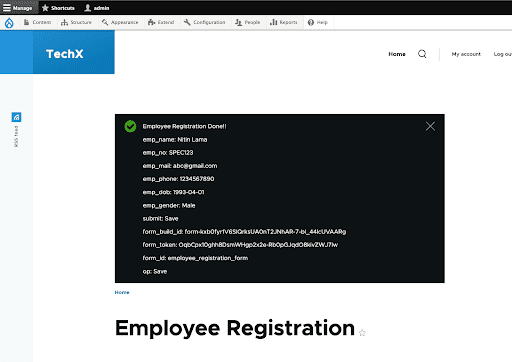The height and width of the screenshot is (362, 512).
Task: Click the form_build_id value line
Action: point(244,232)
